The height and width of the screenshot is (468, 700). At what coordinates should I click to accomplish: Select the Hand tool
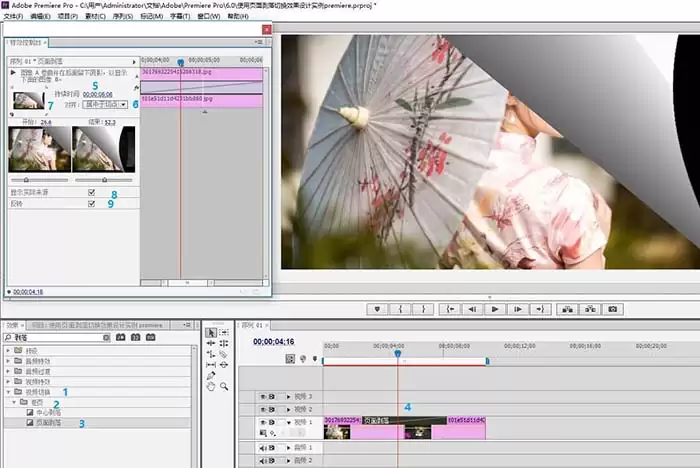[x=211, y=386]
